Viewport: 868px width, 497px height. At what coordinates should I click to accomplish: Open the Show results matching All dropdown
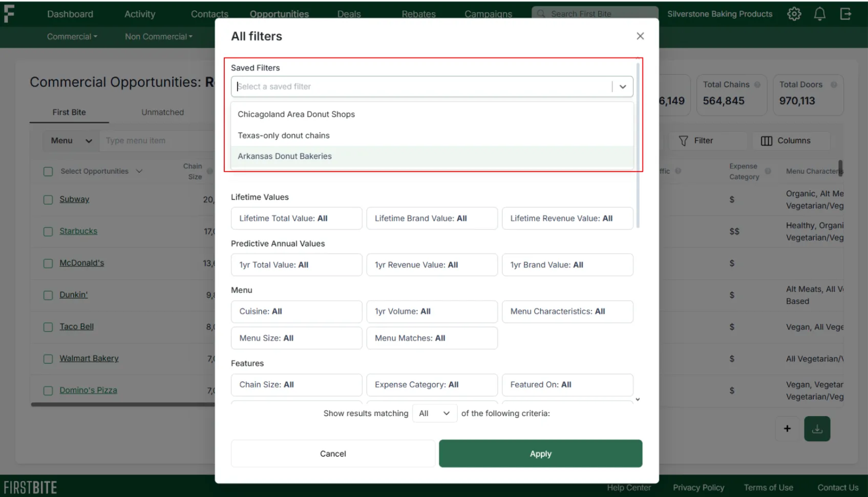click(x=434, y=413)
